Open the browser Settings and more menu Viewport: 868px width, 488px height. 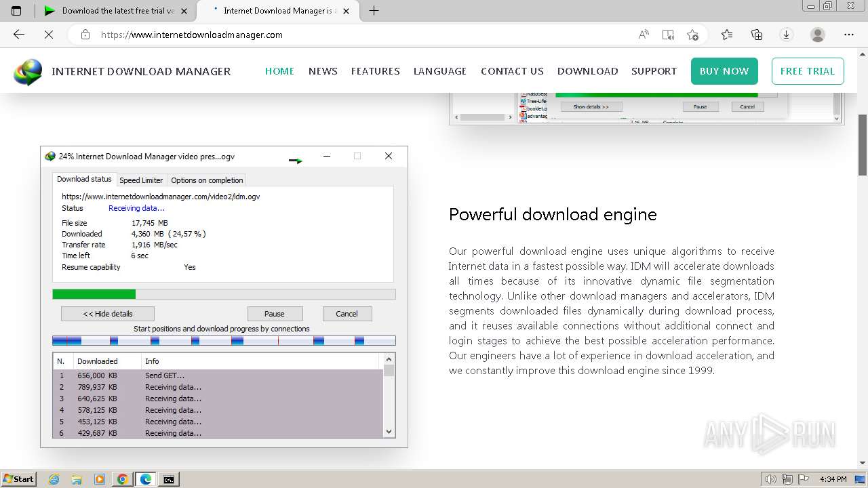click(849, 35)
